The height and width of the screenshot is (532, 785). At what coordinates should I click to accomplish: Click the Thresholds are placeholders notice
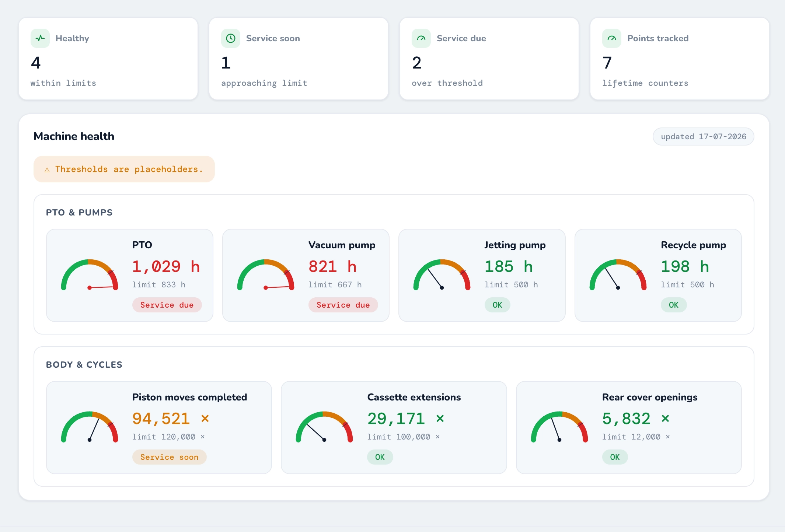(124, 169)
